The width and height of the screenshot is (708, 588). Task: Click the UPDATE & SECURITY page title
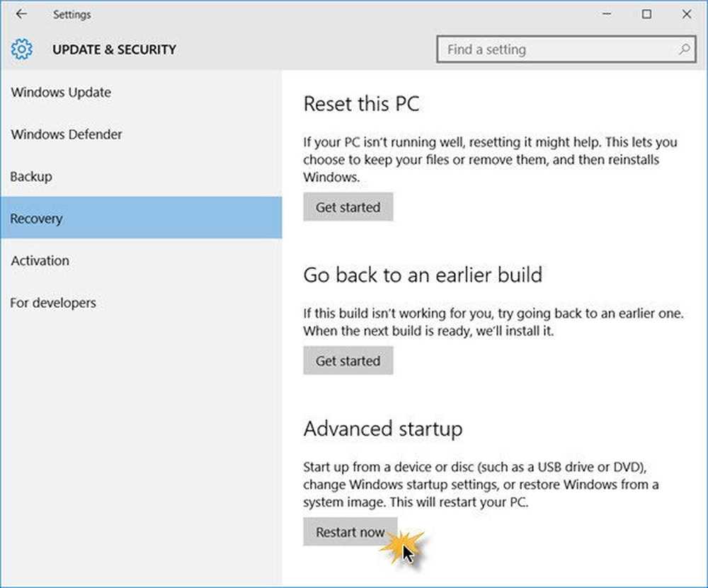[114, 50]
